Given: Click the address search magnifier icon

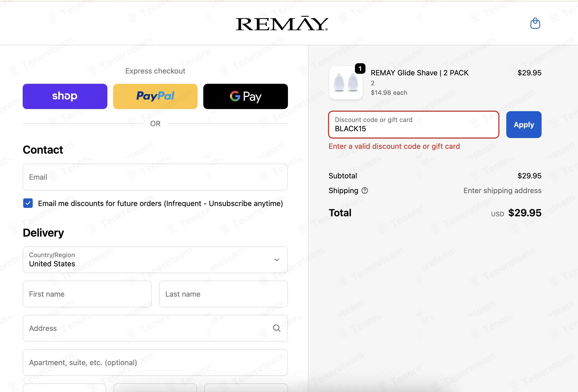Looking at the screenshot, I should (277, 328).
